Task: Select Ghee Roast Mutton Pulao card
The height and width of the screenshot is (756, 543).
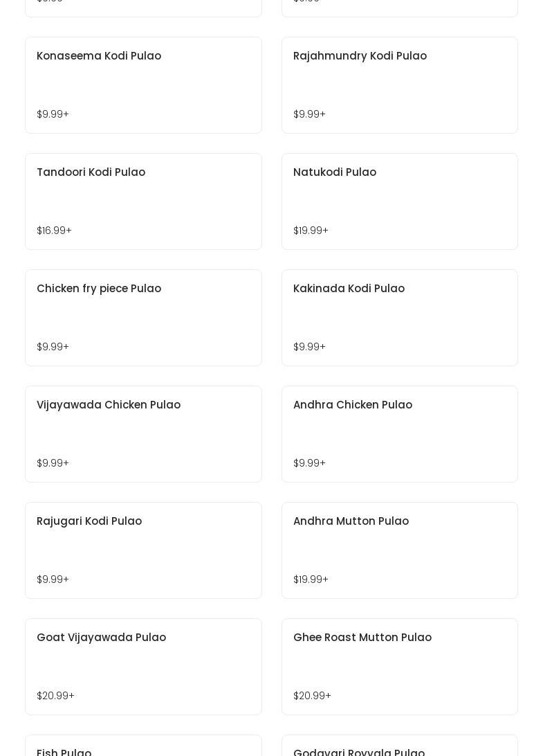Action: point(399,667)
